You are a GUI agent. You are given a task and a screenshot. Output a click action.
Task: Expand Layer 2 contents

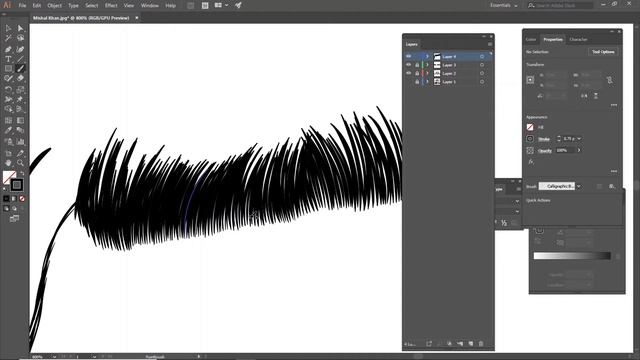427,73
